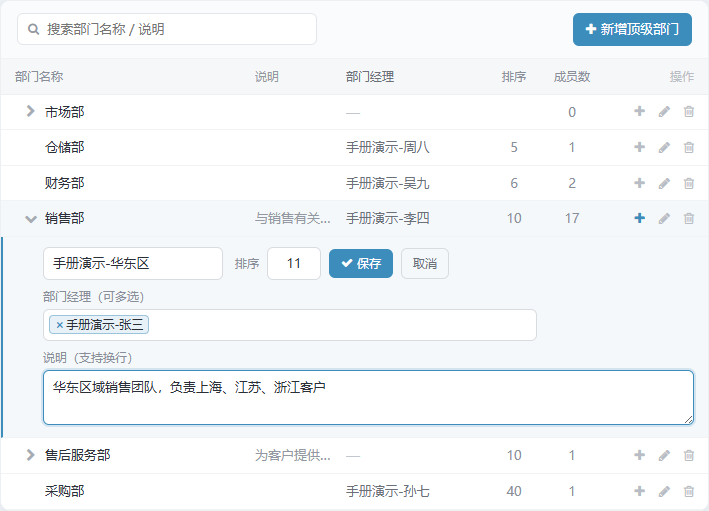Viewport: 709px width, 511px height.
Task: Click the 成员数 column header
Action: 572,76
